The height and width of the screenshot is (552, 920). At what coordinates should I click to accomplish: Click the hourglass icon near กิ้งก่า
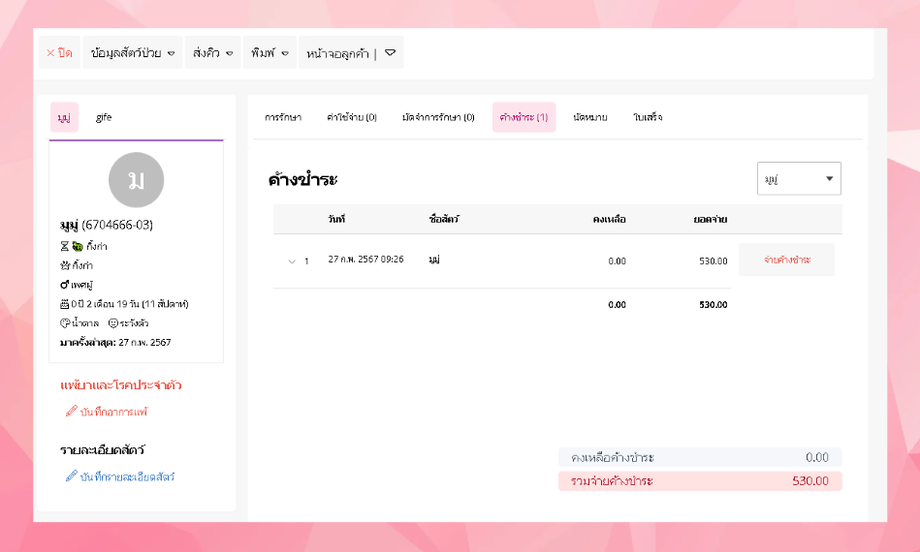[x=65, y=246]
